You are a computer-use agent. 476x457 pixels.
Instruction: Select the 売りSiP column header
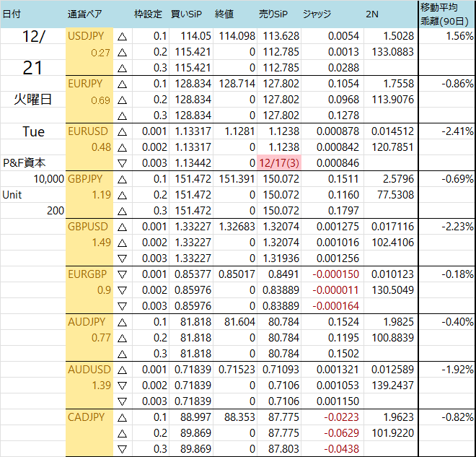coord(273,14)
